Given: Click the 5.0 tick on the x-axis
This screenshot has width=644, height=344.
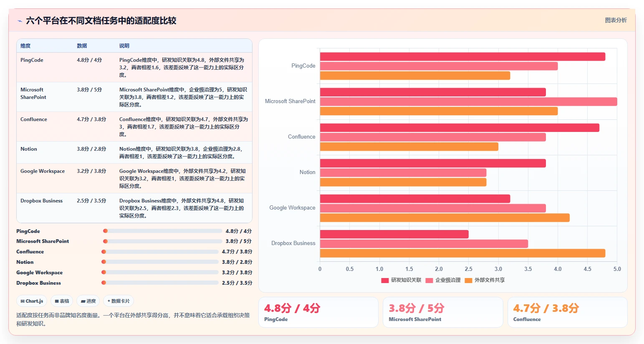Looking at the screenshot, I should pos(617,269).
